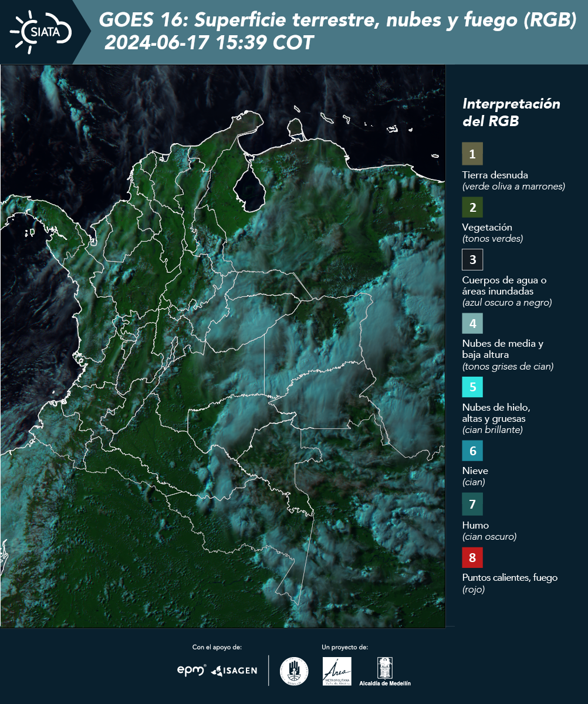The height and width of the screenshot is (704, 588).
Task: Select legend swatch 4 for mid and low clouds
Action: tap(472, 323)
